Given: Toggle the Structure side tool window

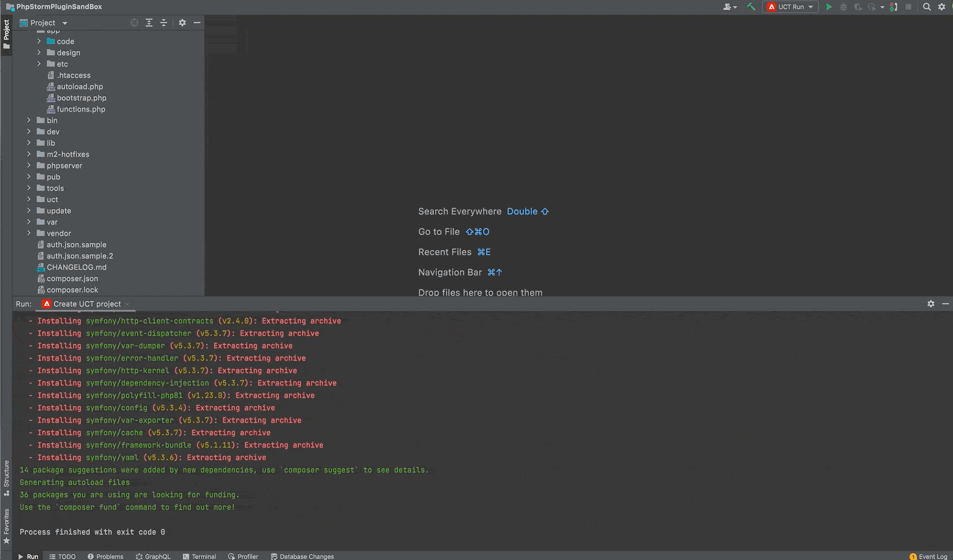Looking at the screenshot, I should click(x=6, y=477).
